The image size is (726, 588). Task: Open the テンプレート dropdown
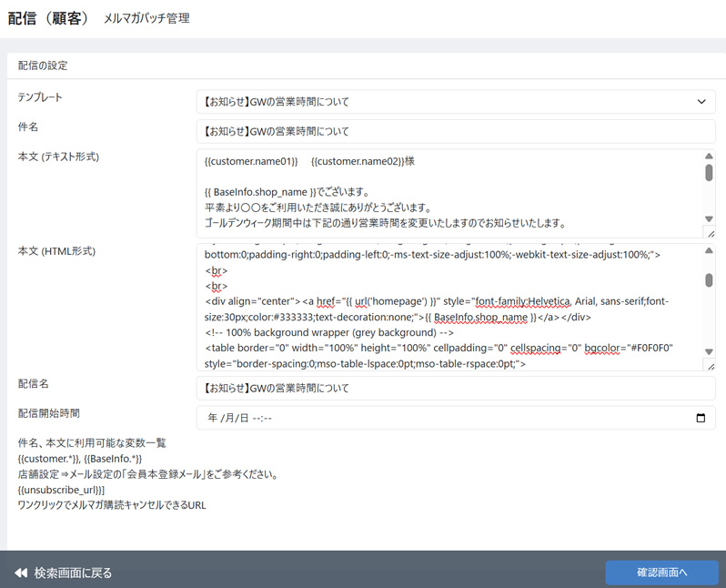pos(456,101)
